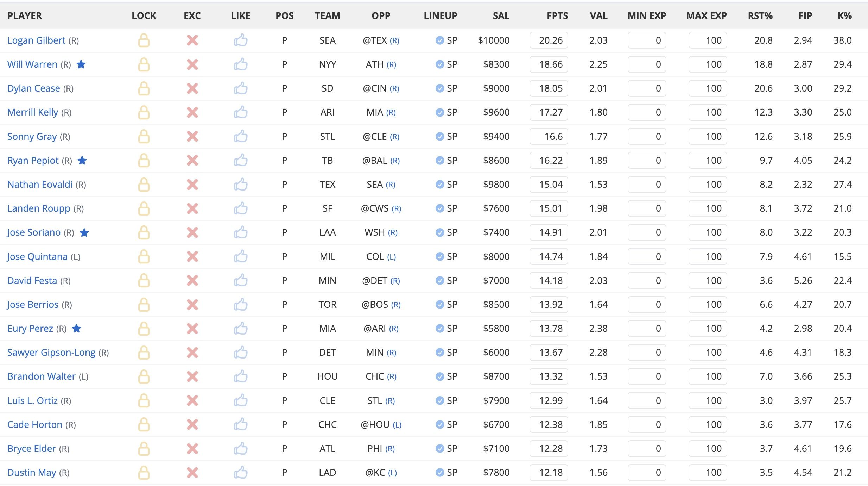Like Eury Perez thumbs-up icon
Image resolution: width=868 pixels, height=486 pixels.
(x=241, y=328)
